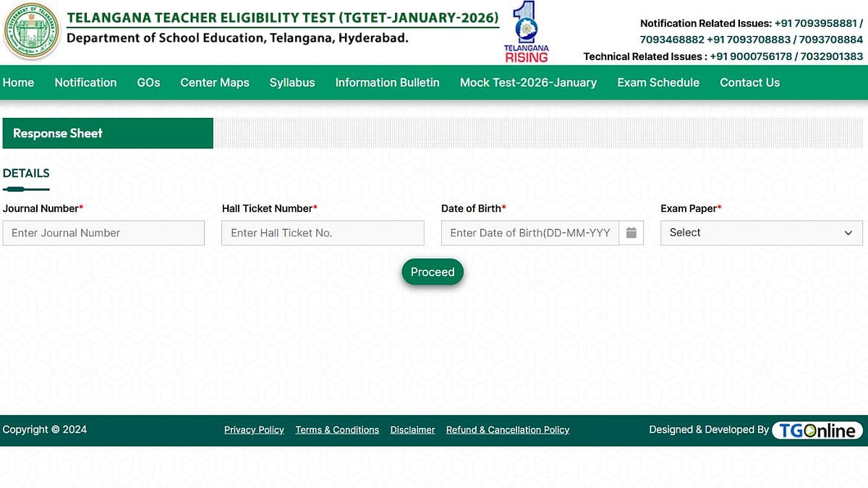The image size is (868, 488).
Task: Click the TGOnline developer logo
Action: [x=817, y=429]
